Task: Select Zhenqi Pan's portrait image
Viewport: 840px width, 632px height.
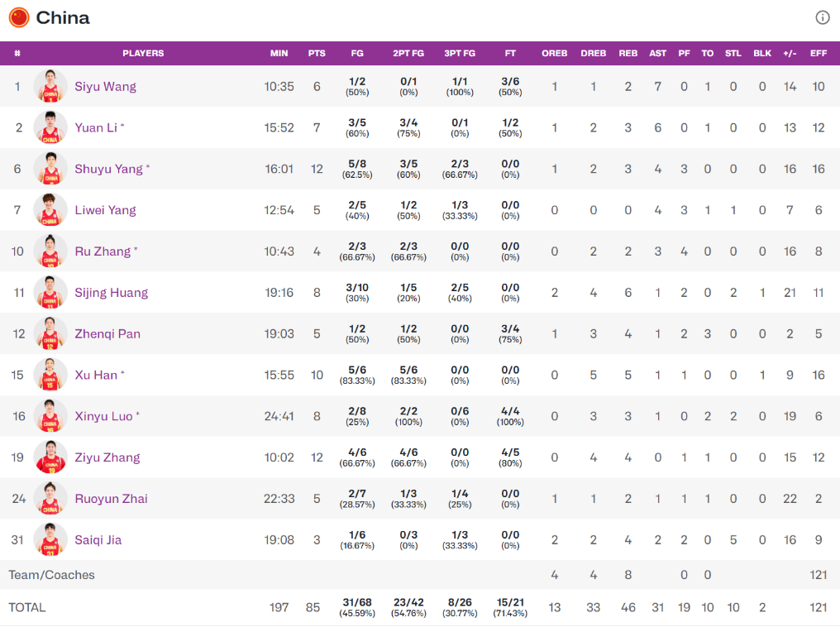Action: (x=50, y=333)
